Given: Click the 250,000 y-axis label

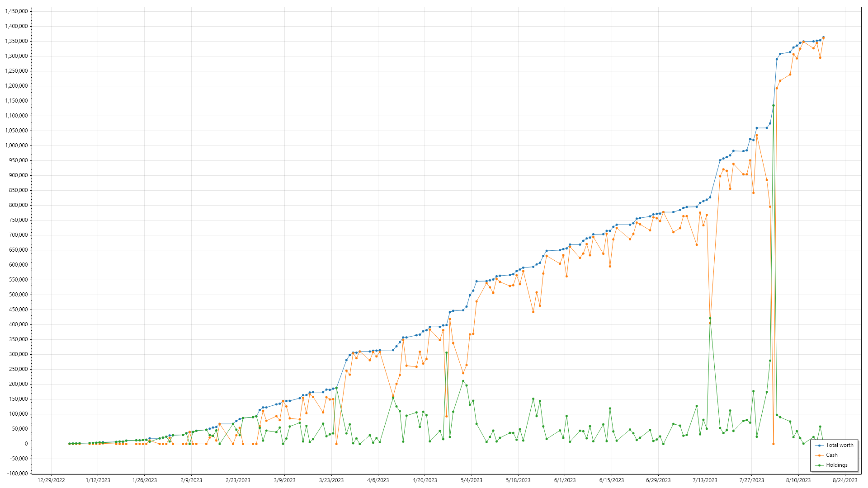Looking at the screenshot, I should (x=19, y=369).
